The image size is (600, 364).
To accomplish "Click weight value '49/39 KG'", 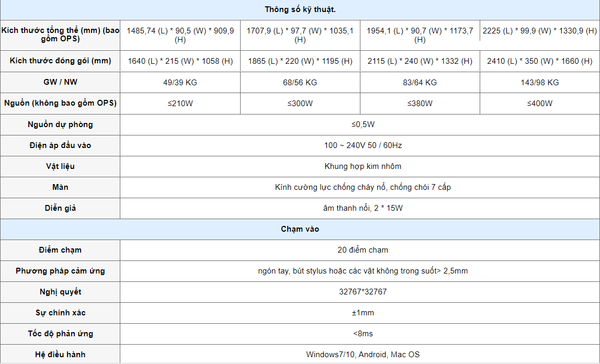I will click(180, 82).
